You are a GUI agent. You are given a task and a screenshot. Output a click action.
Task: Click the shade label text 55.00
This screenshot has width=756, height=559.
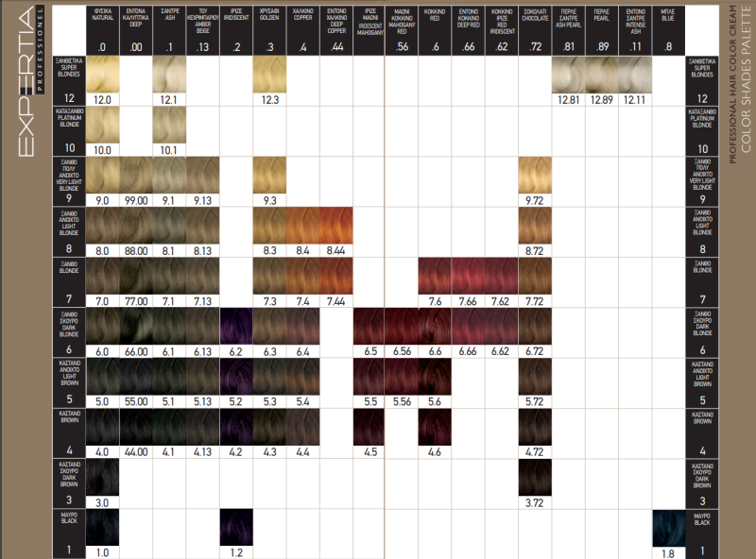coord(136,402)
